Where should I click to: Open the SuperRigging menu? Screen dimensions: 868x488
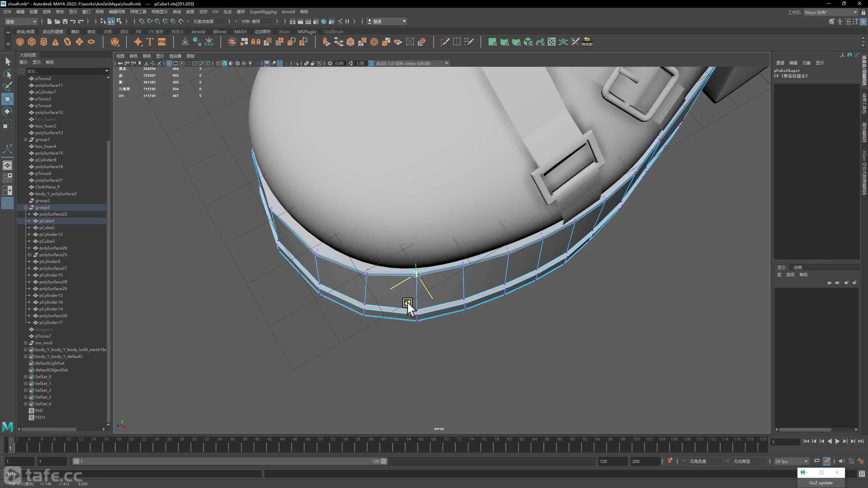pos(263,12)
